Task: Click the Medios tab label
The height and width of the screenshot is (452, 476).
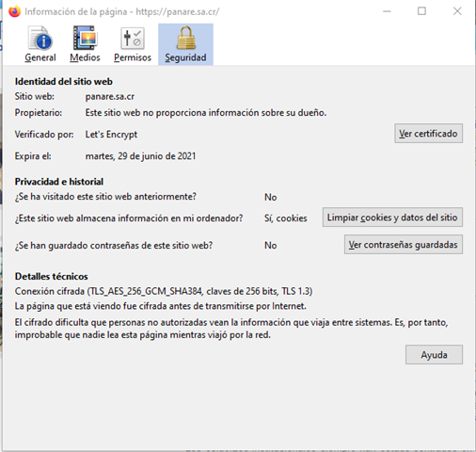Action: click(85, 57)
